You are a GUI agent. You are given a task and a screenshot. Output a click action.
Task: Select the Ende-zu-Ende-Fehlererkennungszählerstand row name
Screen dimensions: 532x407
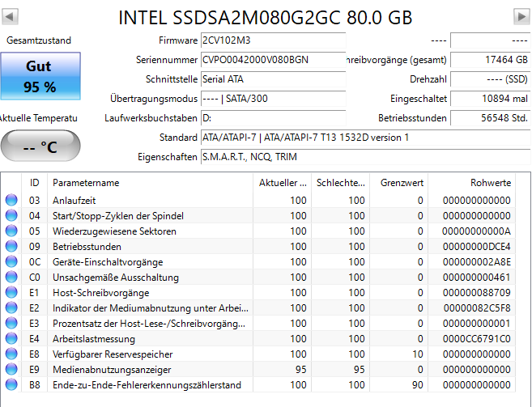[147, 385]
